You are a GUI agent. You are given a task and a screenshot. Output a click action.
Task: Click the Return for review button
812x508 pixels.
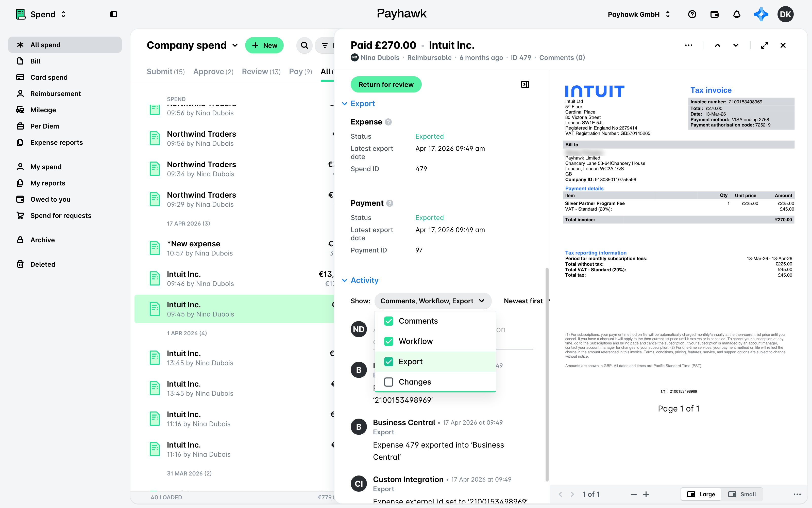click(x=386, y=84)
